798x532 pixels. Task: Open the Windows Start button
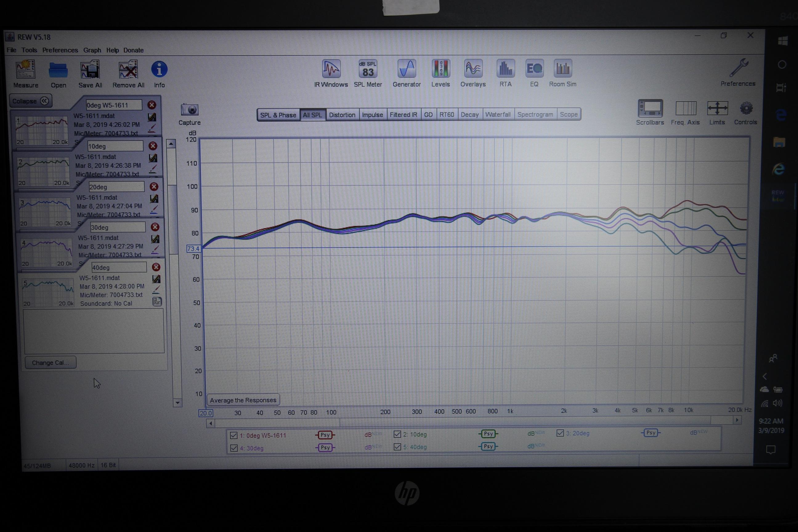(x=782, y=41)
